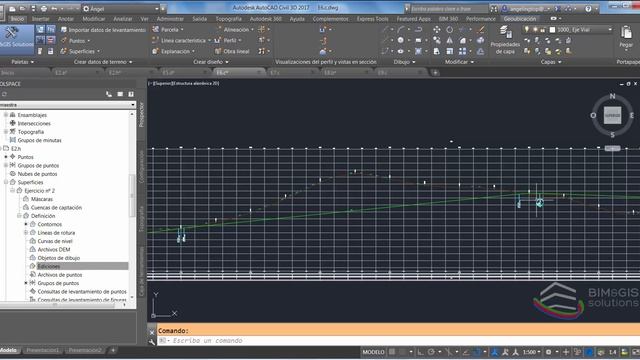
Task: Add new layout with plus button
Action: pyautogui.click(x=113, y=350)
